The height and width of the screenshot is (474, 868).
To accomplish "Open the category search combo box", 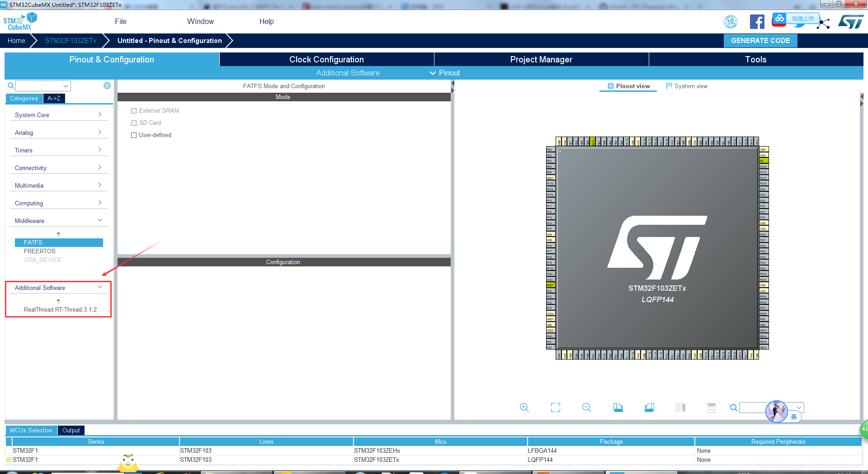I will pos(43,86).
